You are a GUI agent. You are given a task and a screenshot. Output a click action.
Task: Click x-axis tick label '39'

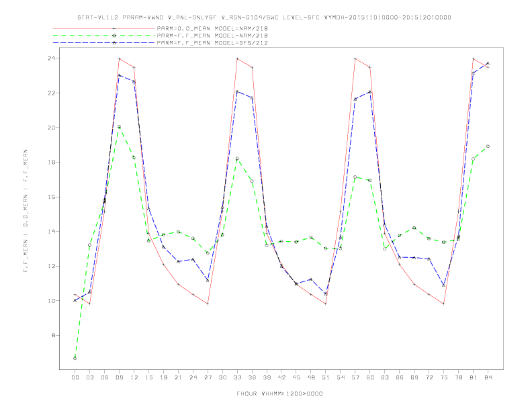pos(267,377)
